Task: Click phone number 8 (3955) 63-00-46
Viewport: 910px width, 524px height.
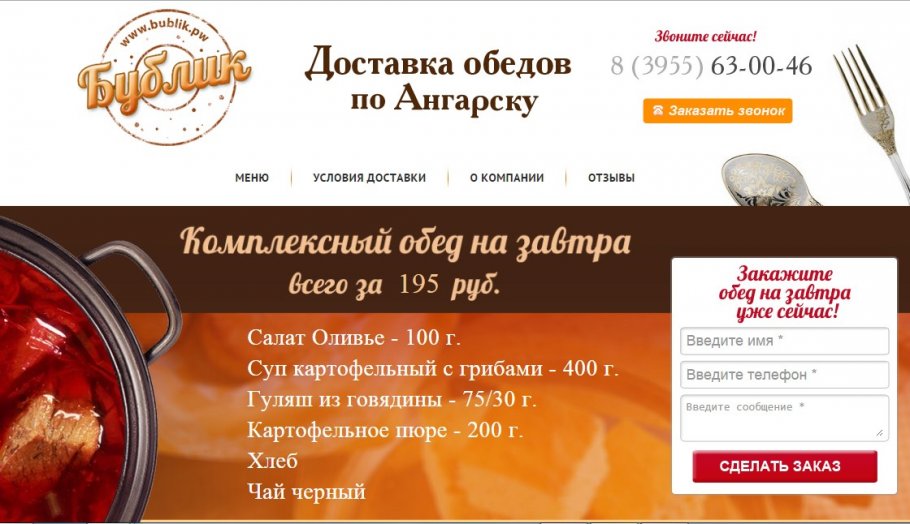Action: (711, 66)
